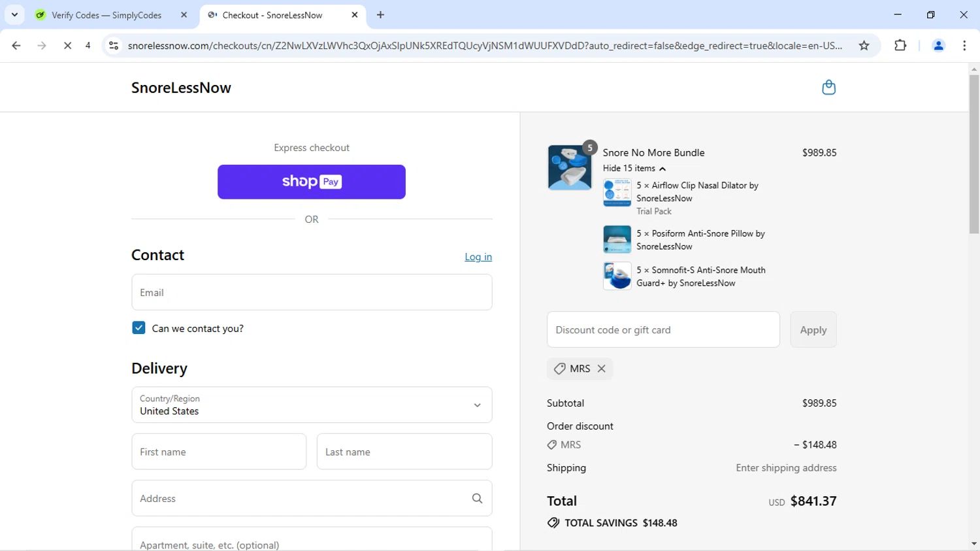Viewport: 980px width, 551px height.
Task: Click the Log in link
Action: 478,257
